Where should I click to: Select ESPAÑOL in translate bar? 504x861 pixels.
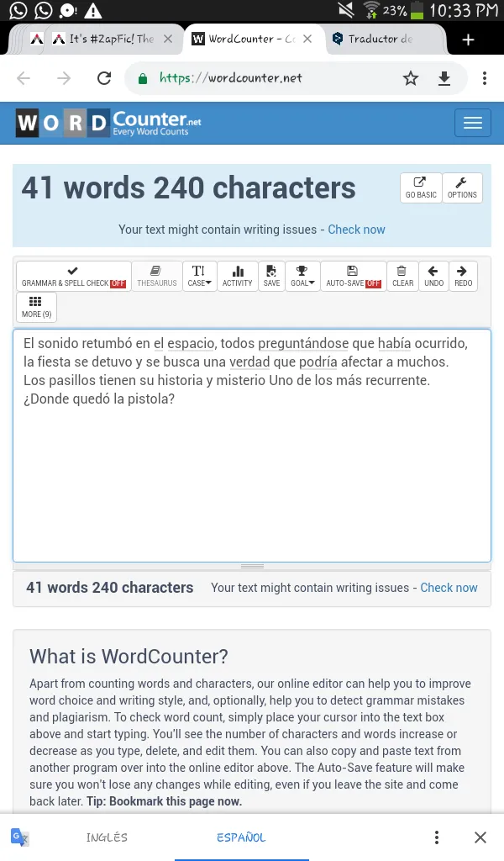(x=241, y=837)
